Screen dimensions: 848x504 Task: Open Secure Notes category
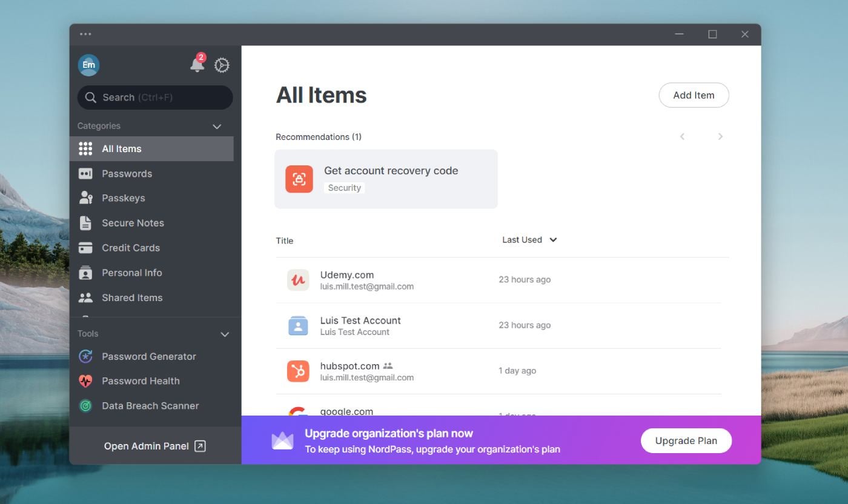click(133, 223)
